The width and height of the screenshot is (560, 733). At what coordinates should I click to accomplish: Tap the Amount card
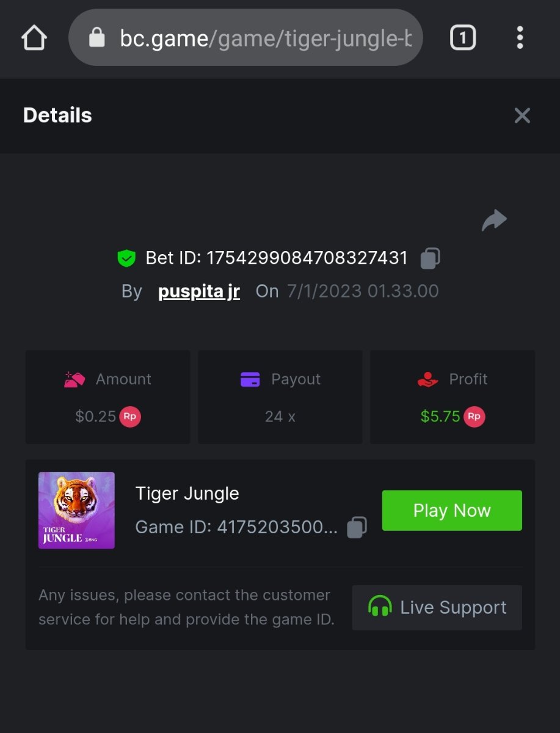(x=107, y=397)
